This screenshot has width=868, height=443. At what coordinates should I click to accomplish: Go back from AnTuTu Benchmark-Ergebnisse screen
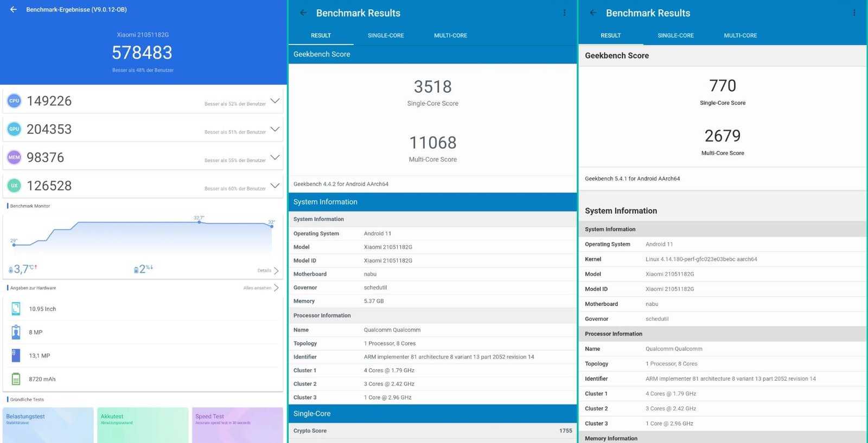(14, 9)
